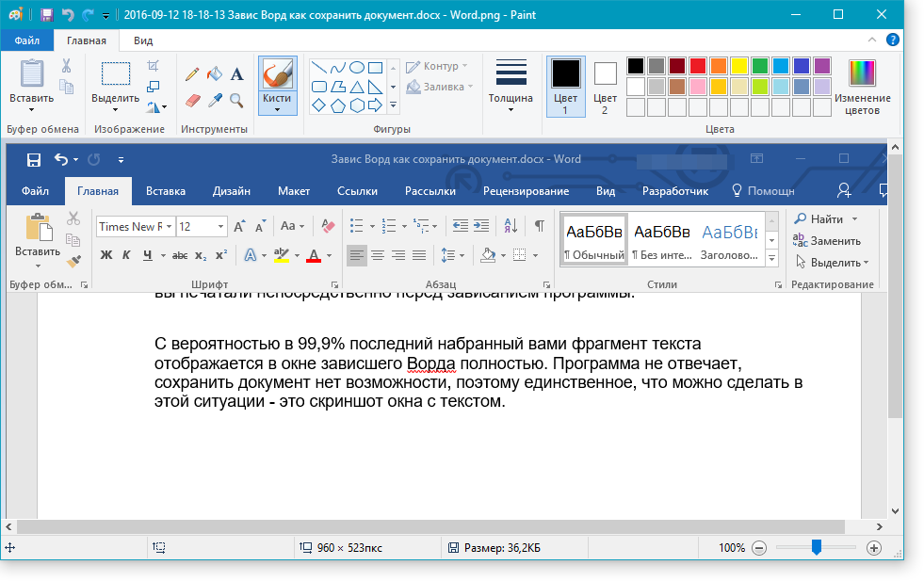Select Paint's Цвет 2 button

pyautogui.click(x=605, y=87)
